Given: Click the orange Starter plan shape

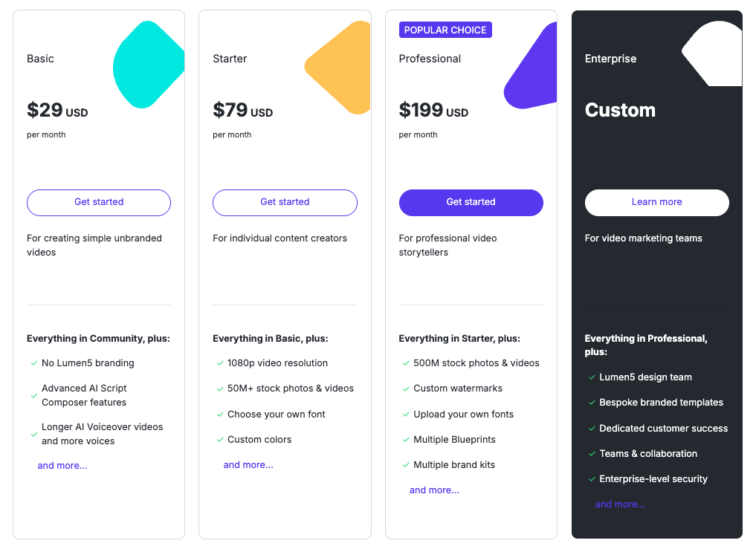Looking at the screenshot, I should click(337, 68).
